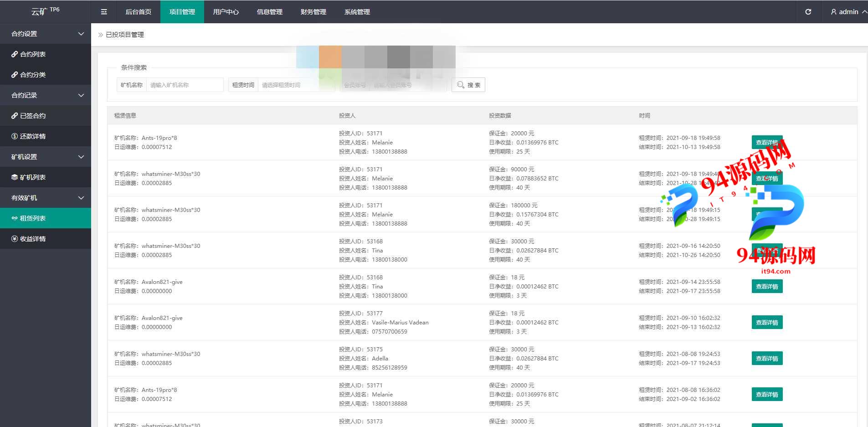Click 日运维费 0.00007512 in first row
Image resolution: width=868 pixels, height=427 pixels.
coord(143,147)
